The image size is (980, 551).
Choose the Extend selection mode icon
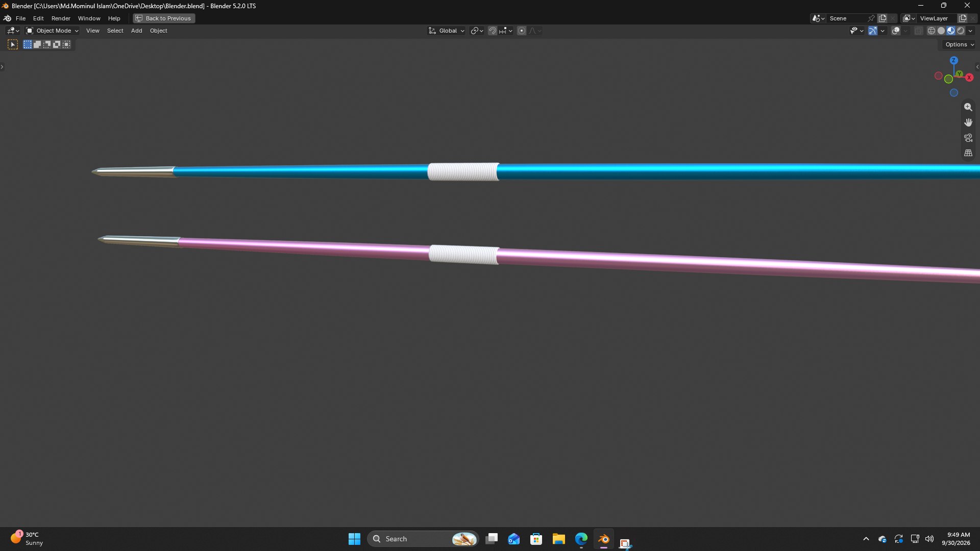click(x=37, y=45)
